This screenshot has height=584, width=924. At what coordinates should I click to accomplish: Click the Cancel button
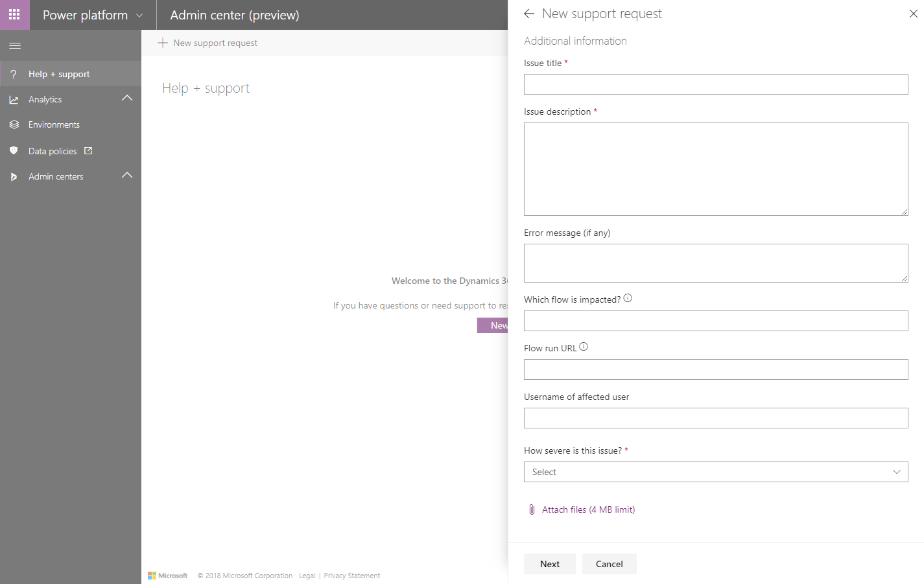[609, 564]
